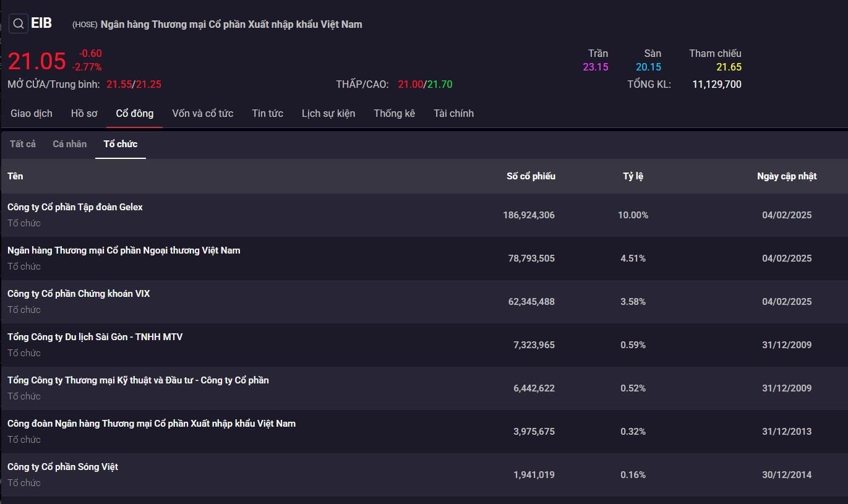Select the Tổ chức filter tab
Screen dimensions: 848x504
pyautogui.click(x=121, y=144)
